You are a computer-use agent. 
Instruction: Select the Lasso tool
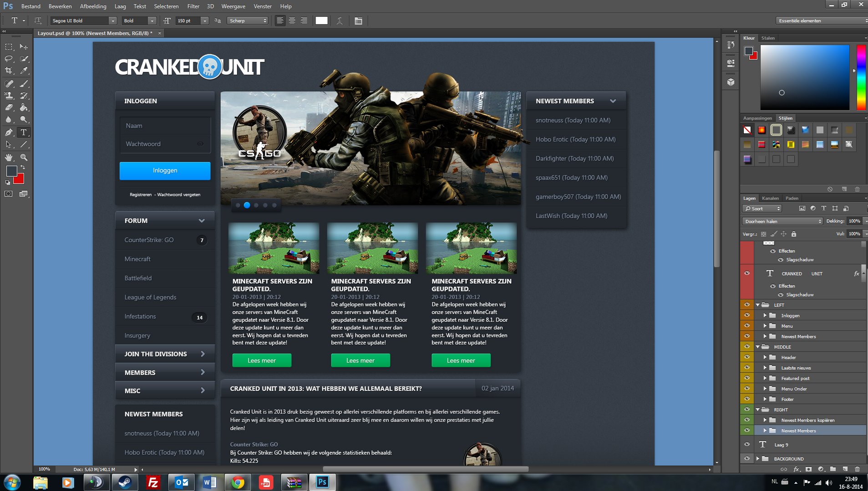click(9, 58)
